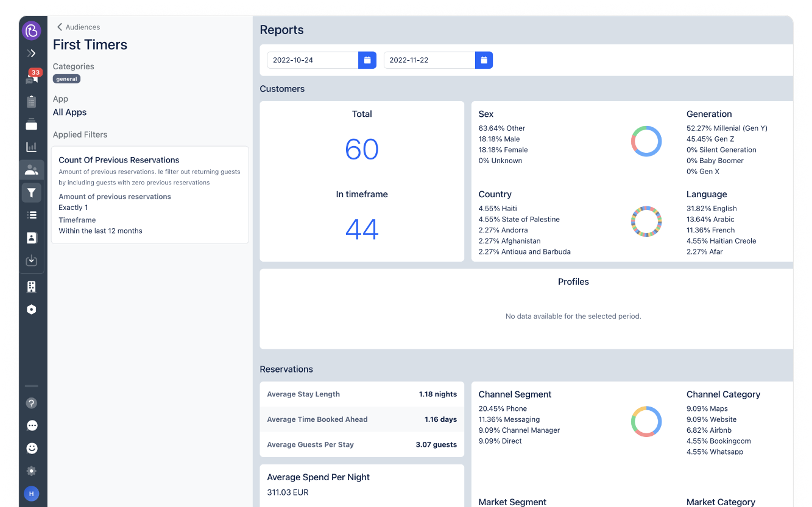This screenshot has height=507, width=812.
Task: Click the smiley feedback icon
Action: pyautogui.click(x=32, y=448)
